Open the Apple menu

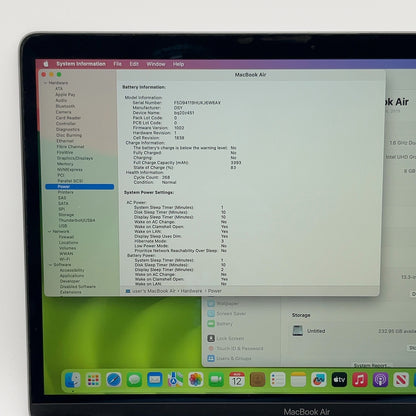click(x=46, y=64)
